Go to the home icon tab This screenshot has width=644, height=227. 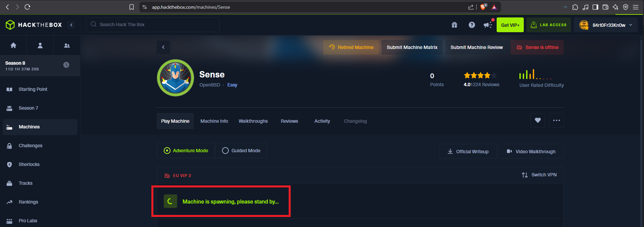click(13, 45)
